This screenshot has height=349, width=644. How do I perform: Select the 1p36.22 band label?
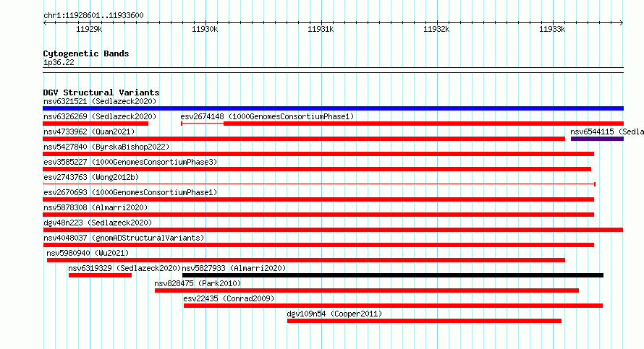59,62
